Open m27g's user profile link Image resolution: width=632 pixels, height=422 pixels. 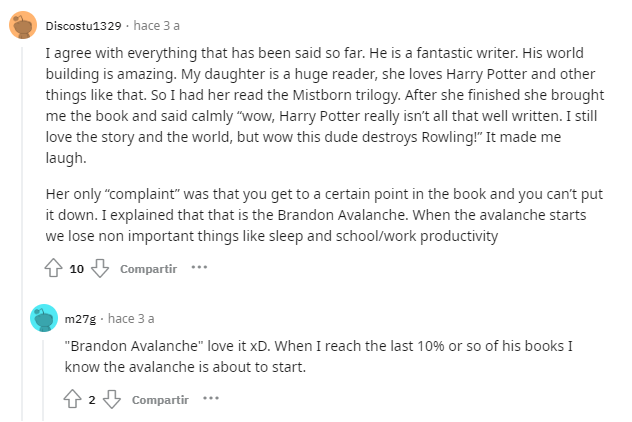79,319
